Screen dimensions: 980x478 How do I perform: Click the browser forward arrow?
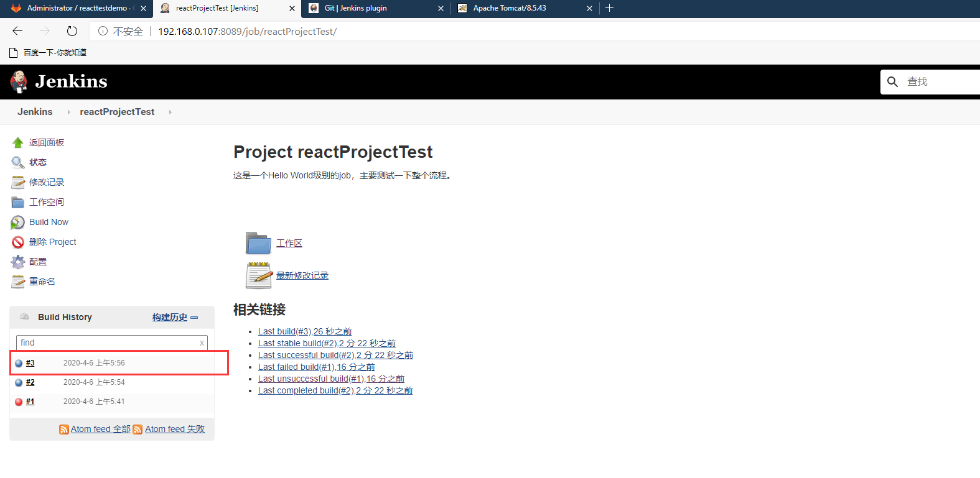click(x=44, y=31)
